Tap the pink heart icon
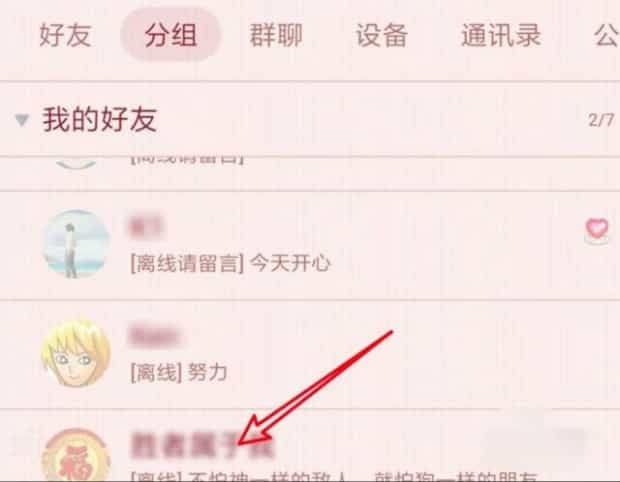The image size is (620, 482). click(597, 230)
